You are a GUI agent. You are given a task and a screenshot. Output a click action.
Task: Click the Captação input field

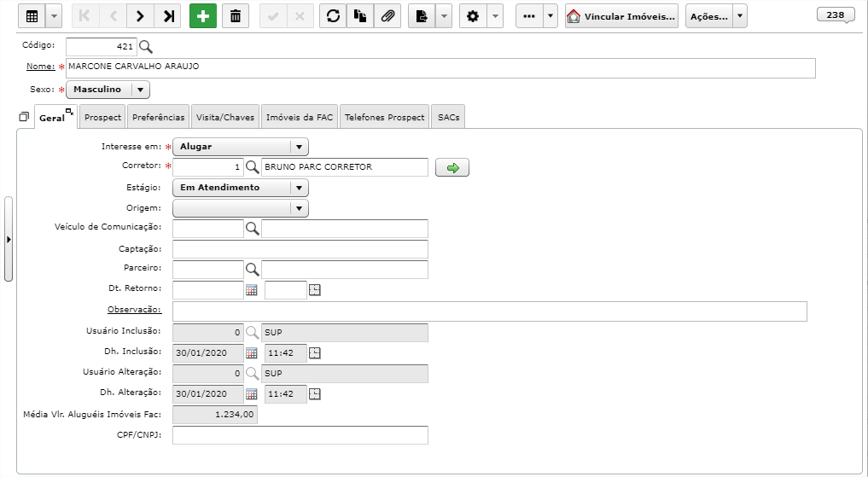(300, 249)
